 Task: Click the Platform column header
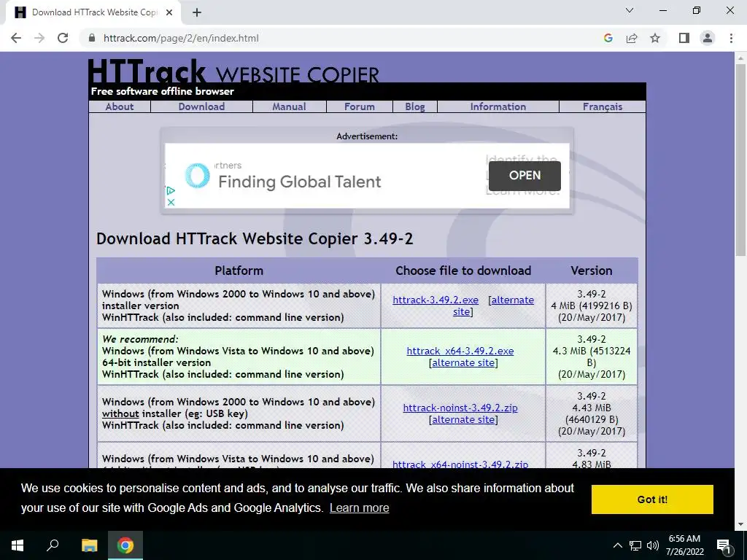point(239,271)
